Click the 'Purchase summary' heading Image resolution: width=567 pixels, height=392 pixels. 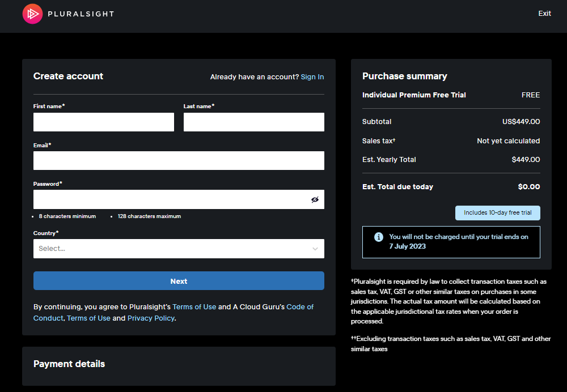[404, 76]
